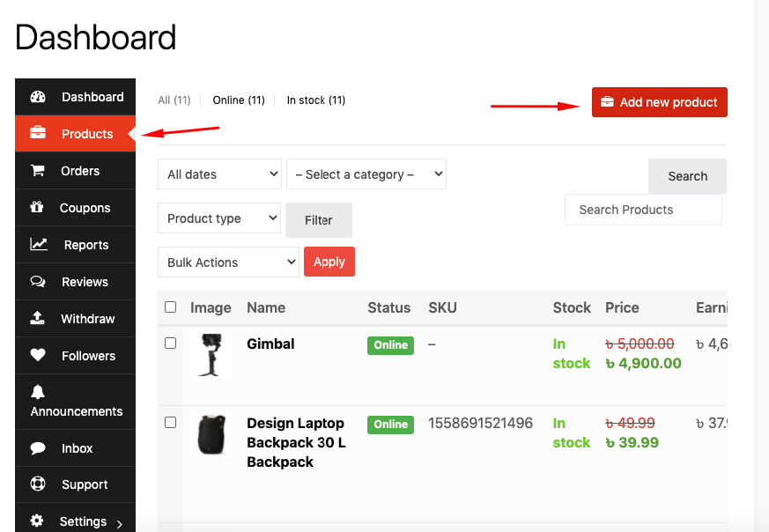
Task: Click the backpack product thumbnail
Action: (211, 434)
